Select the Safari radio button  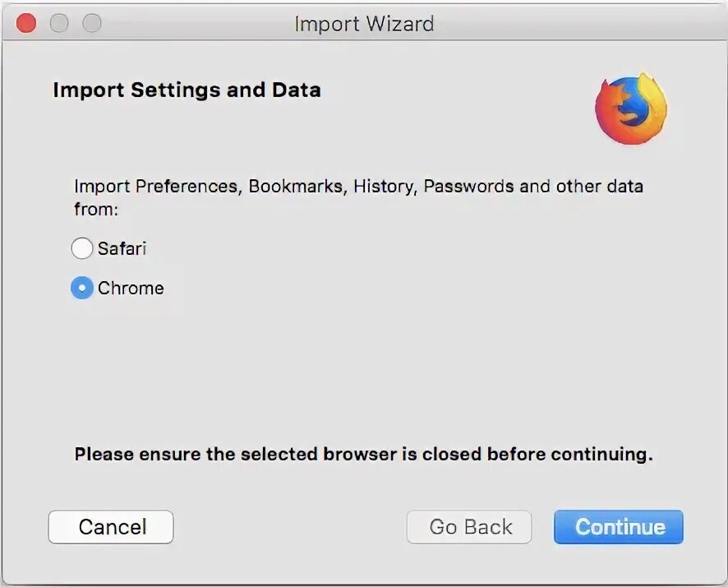[82, 248]
